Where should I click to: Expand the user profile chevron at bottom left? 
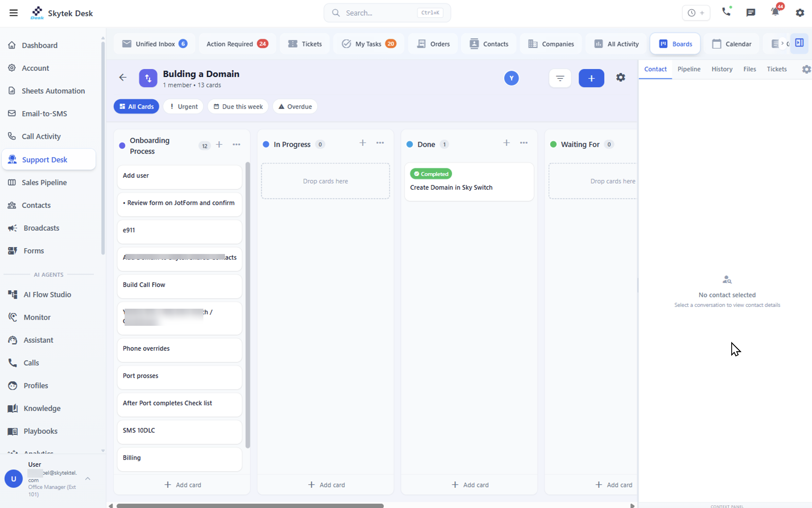[x=88, y=478]
